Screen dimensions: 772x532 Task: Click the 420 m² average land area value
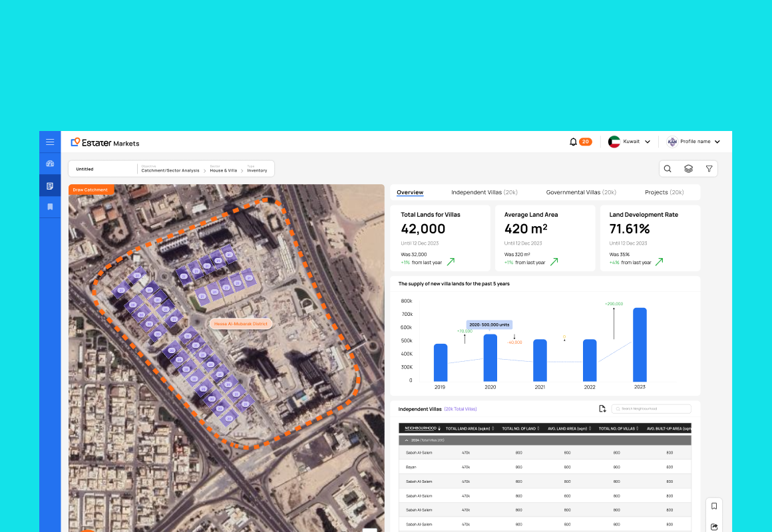[x=526, y=229]
